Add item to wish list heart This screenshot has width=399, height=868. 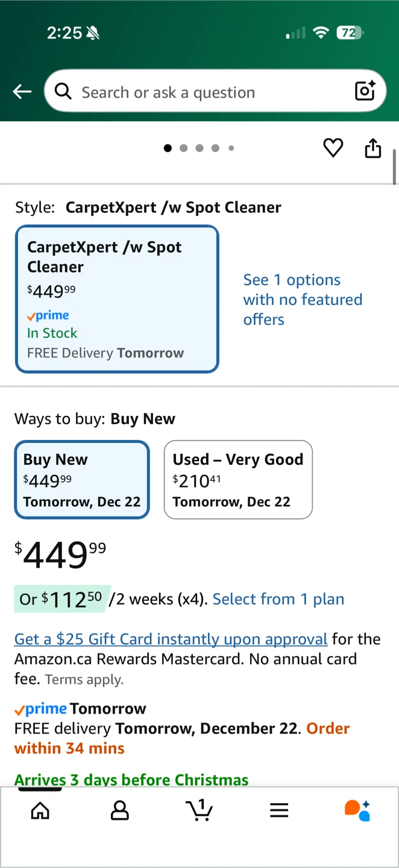click(x=333, y=148)
